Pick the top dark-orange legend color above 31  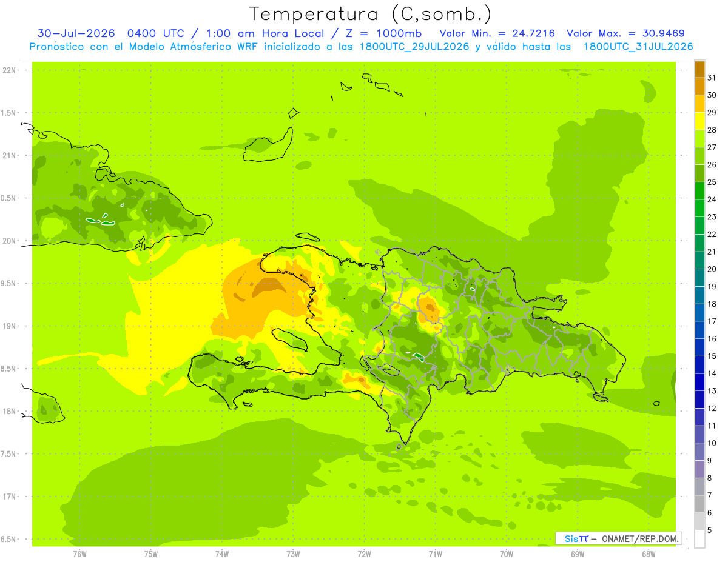coord(699,69)
